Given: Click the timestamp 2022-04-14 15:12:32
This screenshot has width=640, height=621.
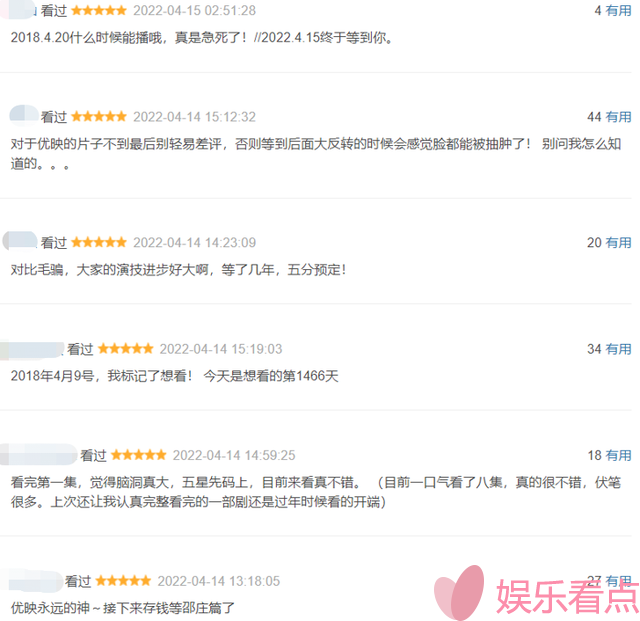Looking at the screenshot, I should (x=195, y=117).
